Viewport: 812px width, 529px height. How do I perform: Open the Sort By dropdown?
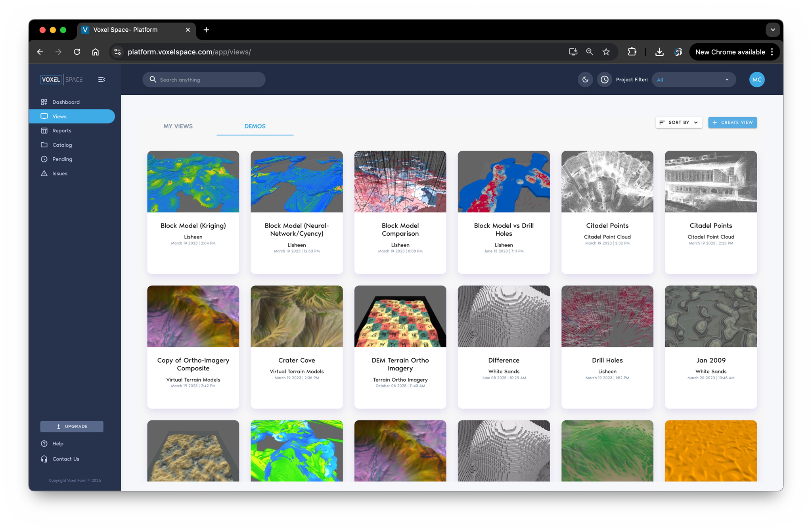coord(678,122)
